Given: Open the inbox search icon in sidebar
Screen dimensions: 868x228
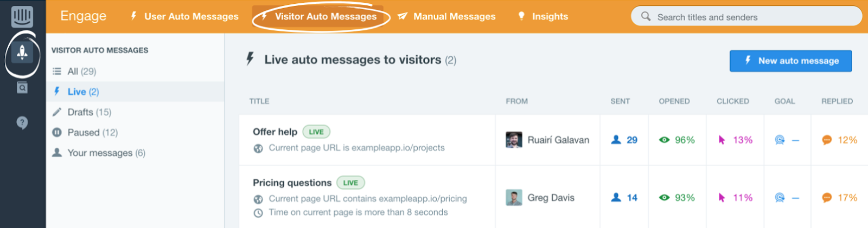Looking at the screenshot, I should [x=22, y=87].
